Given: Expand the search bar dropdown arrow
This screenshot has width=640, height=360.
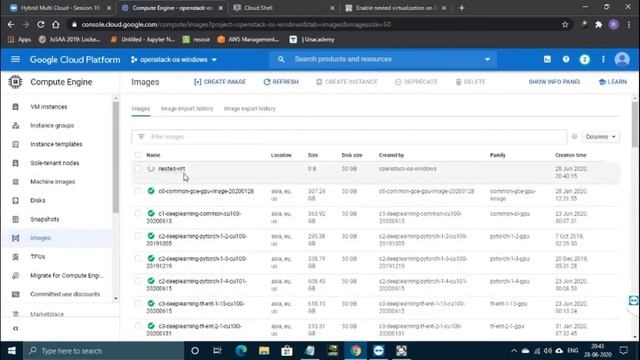Looking at the screenshot, I should tap(487, 60).
